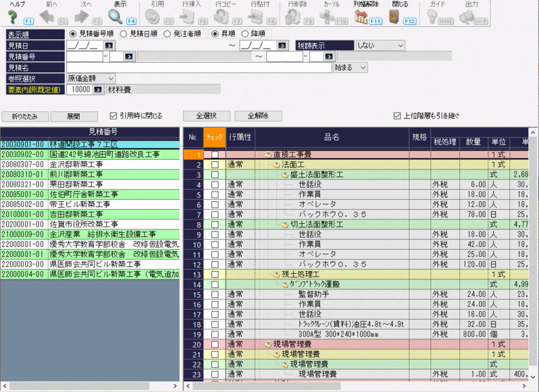The height and width of the screenshot is (392, 539).
Task: Open the date picker for first 見積日 field
Action: [109, 45]
